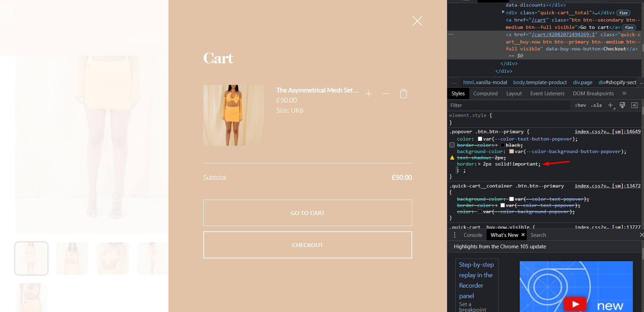
Task: Open the white color swatch for color property
Action: (x=480, y=139)
